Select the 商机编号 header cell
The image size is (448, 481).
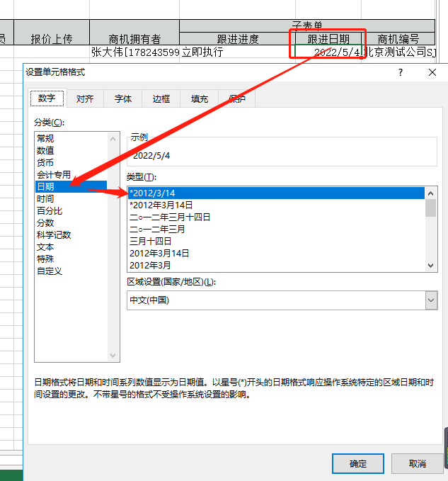coord(398,39)
